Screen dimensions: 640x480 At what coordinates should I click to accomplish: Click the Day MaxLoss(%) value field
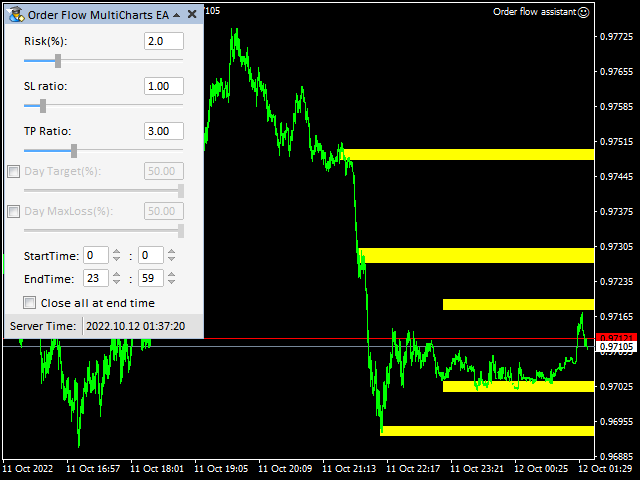pyautogui.click(x=164, y=211)
